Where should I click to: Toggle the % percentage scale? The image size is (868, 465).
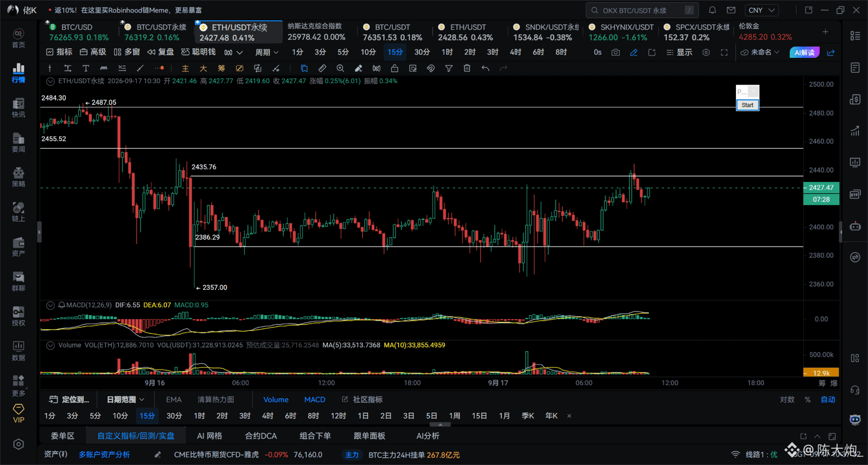808,400
